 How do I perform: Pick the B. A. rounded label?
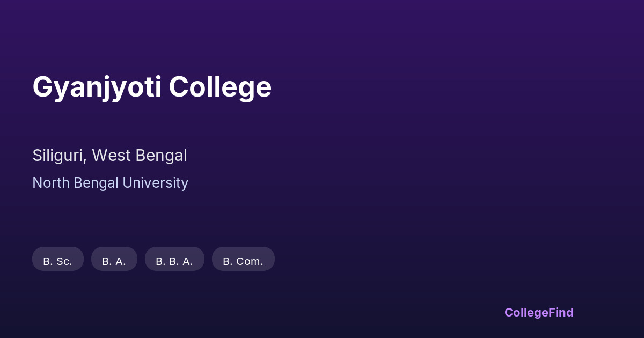114,260
